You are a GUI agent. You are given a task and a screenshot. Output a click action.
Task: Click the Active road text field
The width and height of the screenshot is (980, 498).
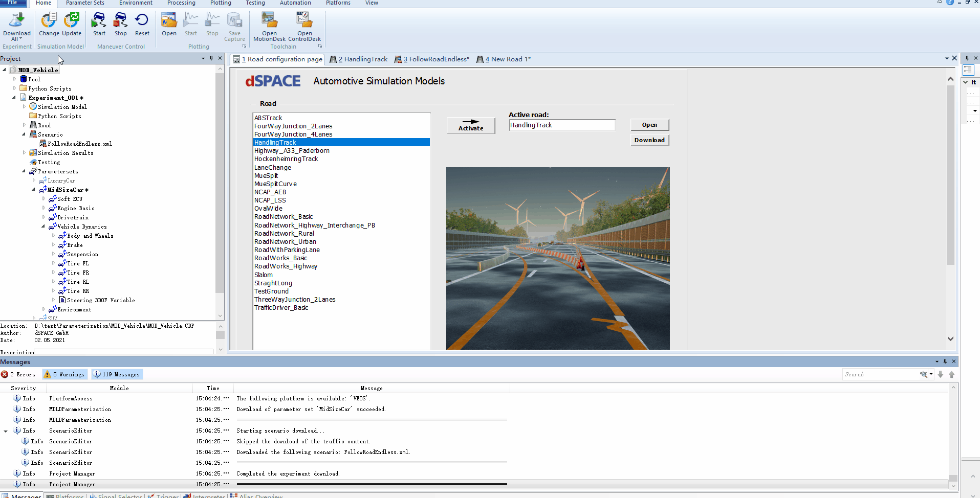pyautogui.click(x=562, y=125)
